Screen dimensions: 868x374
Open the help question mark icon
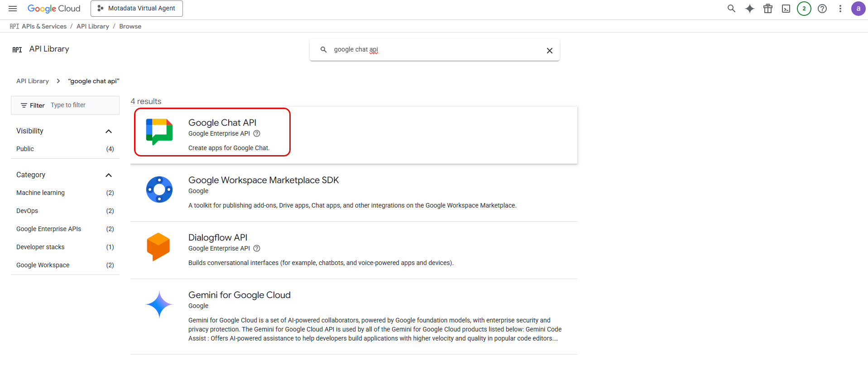[822, 9]
